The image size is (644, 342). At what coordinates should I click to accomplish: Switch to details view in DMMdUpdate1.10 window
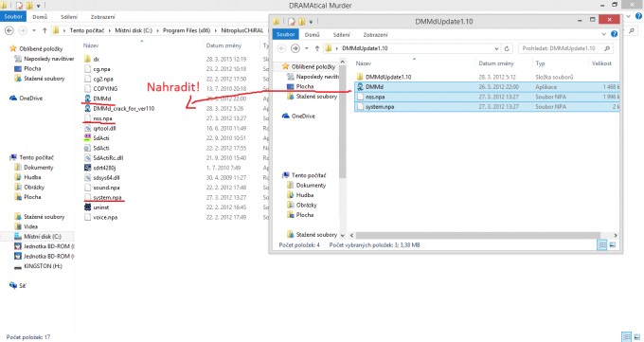602,245
